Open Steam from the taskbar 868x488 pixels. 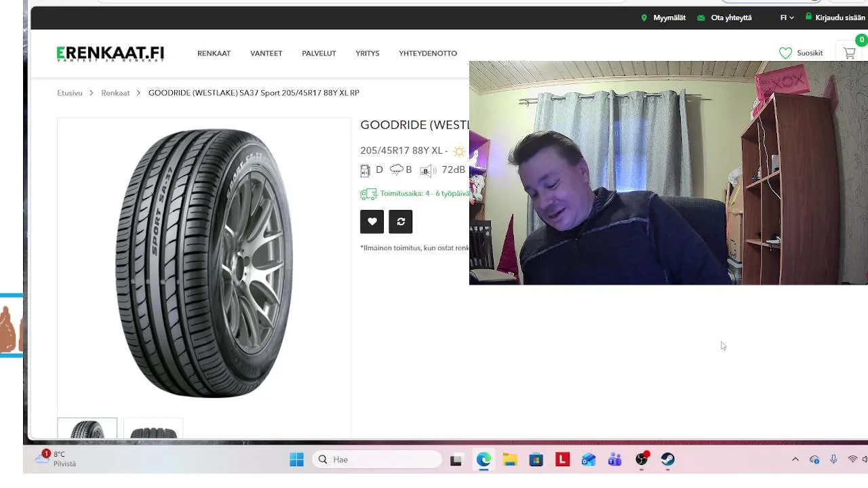tap(668, 460)
